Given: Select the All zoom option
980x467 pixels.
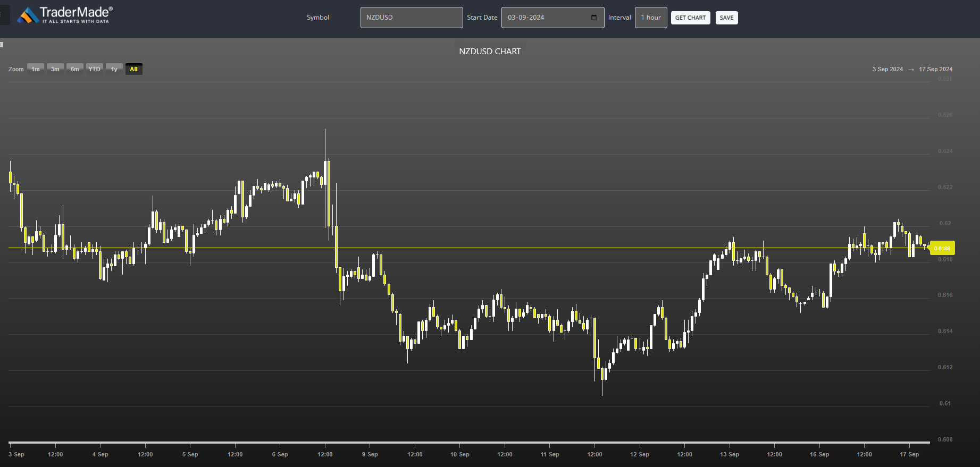Looking at the screenshot, I should click(x=134, y=69).
